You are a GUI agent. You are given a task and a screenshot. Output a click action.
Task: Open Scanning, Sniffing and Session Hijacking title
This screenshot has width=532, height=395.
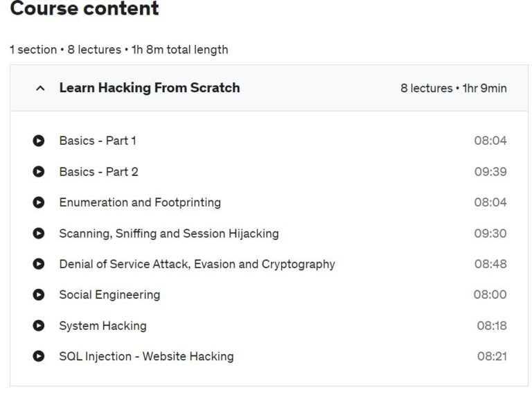(169, 234)
